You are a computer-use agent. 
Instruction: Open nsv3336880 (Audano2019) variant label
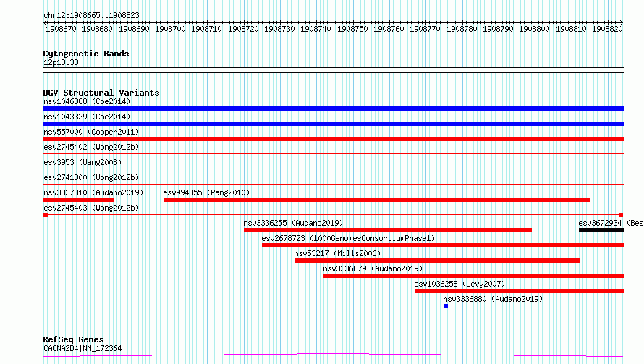(x=493, y=299)
